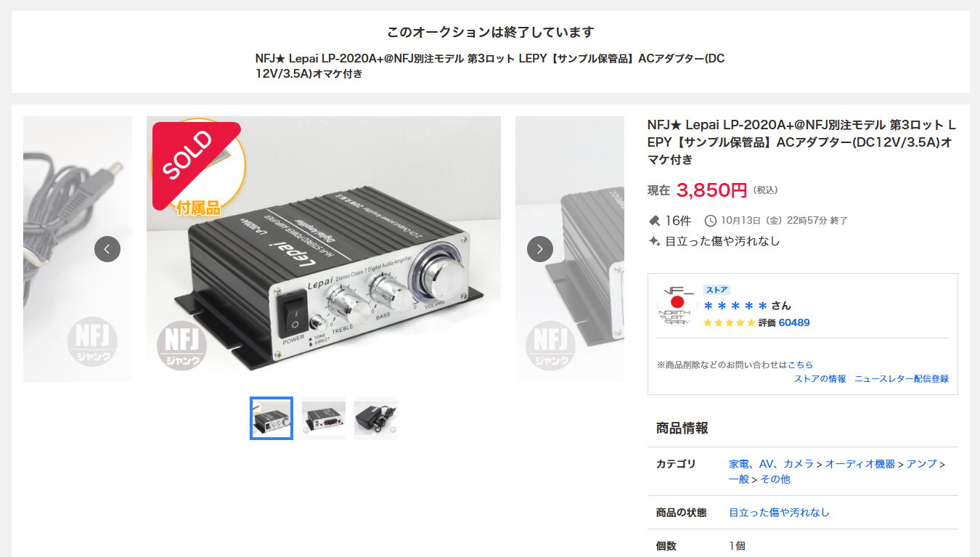The image size is (980, 557).
Task: Select the first amplifier front thumbnail
Action: tap(271, 418)
